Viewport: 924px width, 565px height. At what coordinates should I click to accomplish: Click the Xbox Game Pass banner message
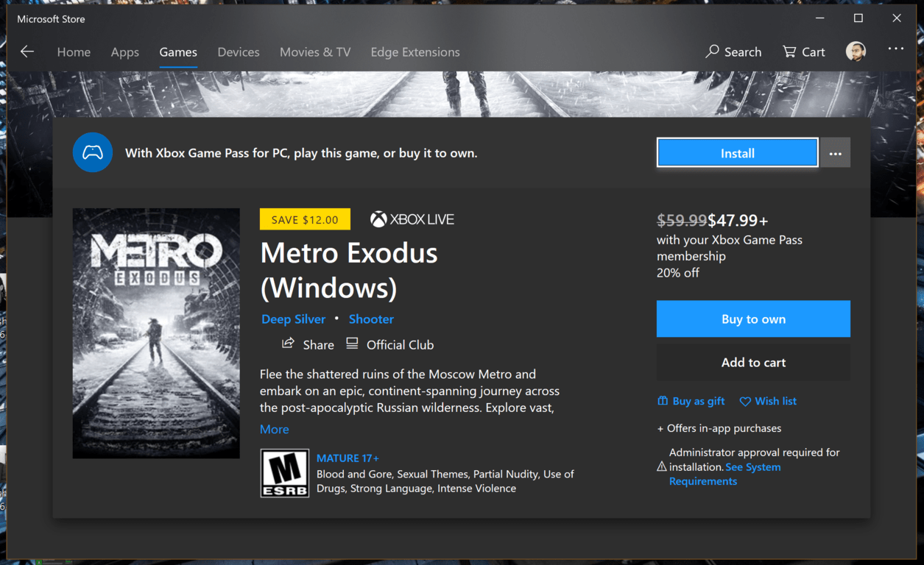click(301, 153)
